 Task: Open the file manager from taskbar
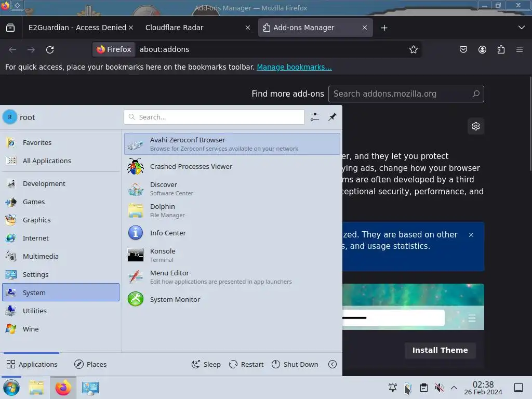pyautogui.click(x=36, y=388)
